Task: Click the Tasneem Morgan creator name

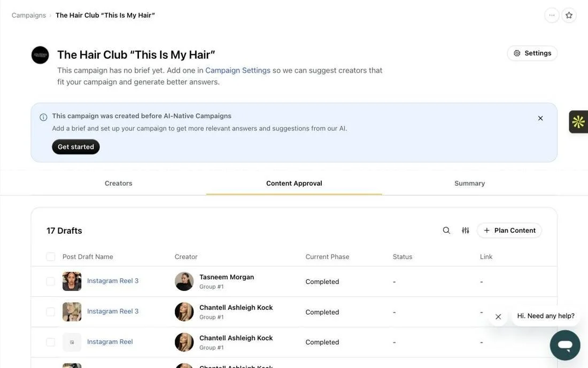Action: point(227,277)
